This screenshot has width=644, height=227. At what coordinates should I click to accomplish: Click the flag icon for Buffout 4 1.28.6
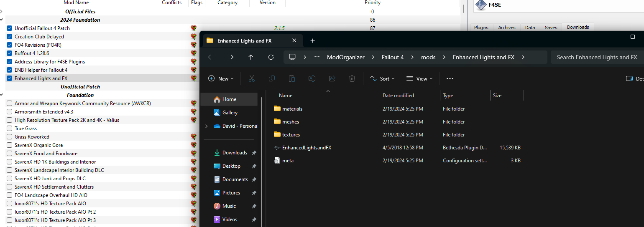point(194,53)
